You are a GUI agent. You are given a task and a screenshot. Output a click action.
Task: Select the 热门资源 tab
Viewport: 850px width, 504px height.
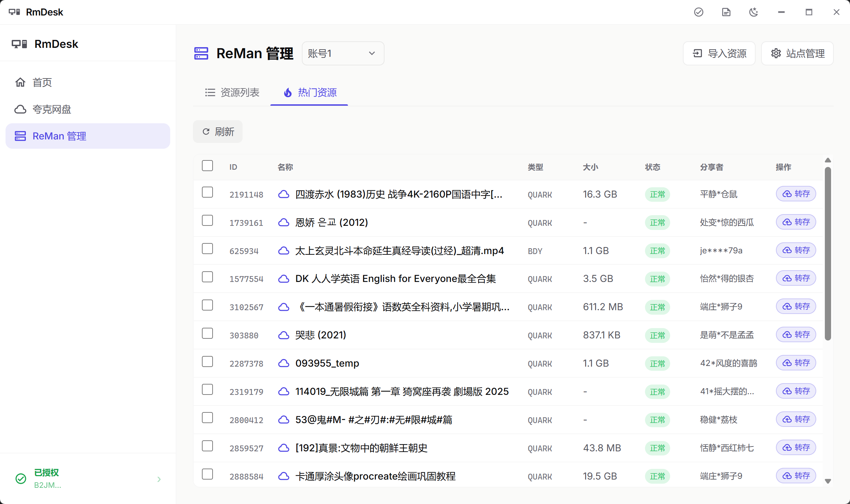click(x=309, y=93)
